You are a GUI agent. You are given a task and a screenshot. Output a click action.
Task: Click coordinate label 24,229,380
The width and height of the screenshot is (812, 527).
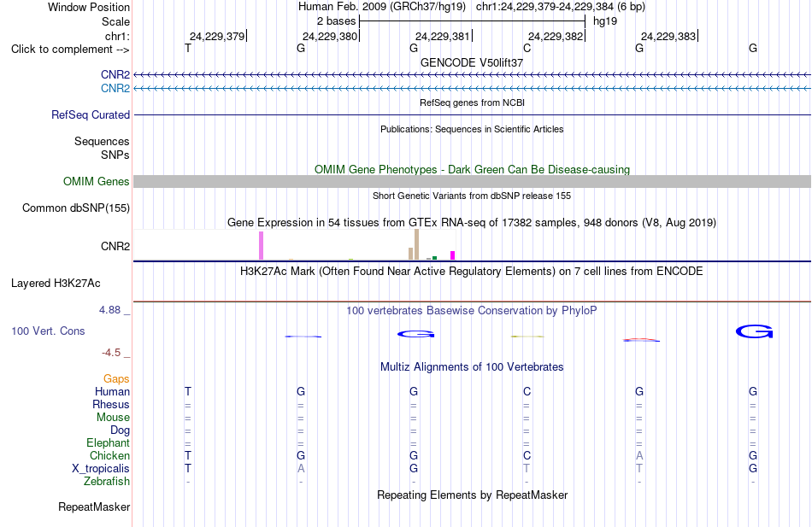point(330,36)
